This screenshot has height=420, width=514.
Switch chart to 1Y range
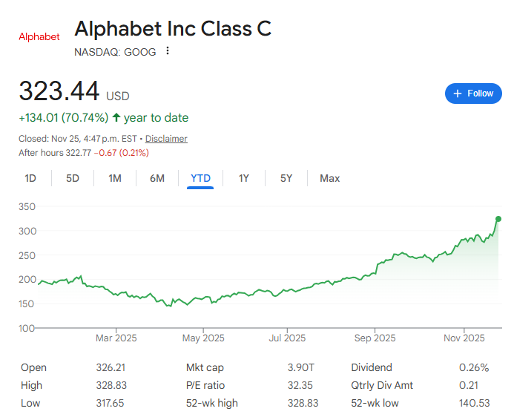[x=243, y=178]
